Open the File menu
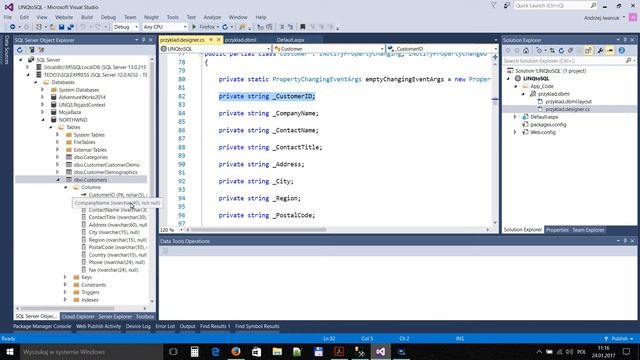 (x=8, y=17)
